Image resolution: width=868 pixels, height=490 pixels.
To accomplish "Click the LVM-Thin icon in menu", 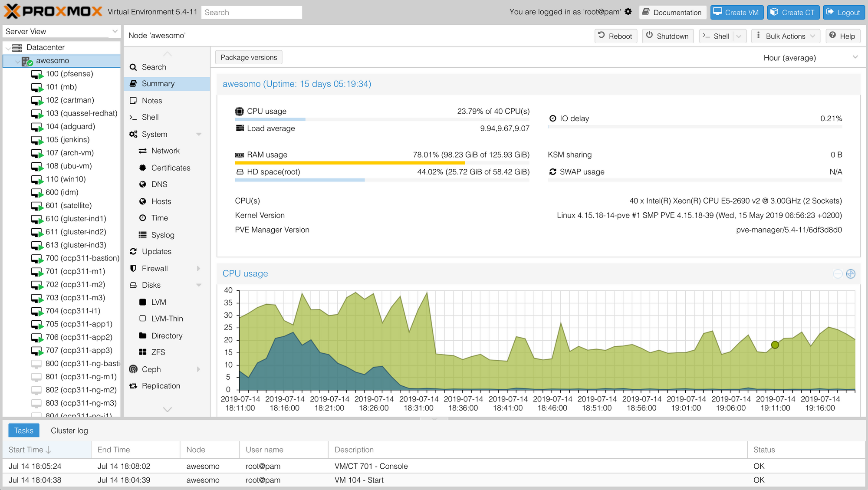I will click(x=142, y=319).
